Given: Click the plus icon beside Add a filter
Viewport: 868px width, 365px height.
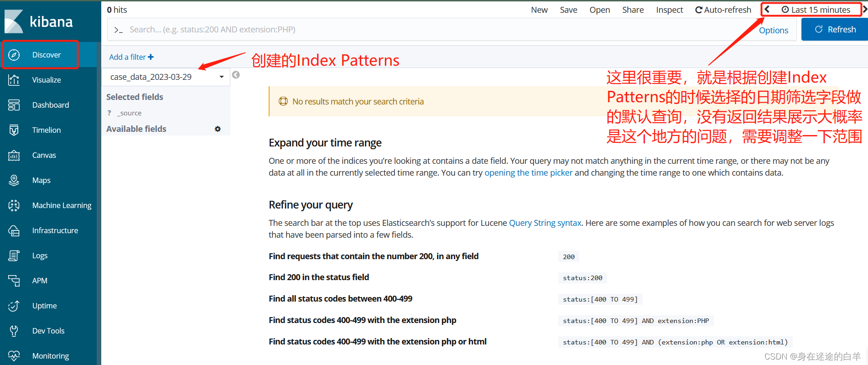Looking at the screenshot, I should pos(151,57).
